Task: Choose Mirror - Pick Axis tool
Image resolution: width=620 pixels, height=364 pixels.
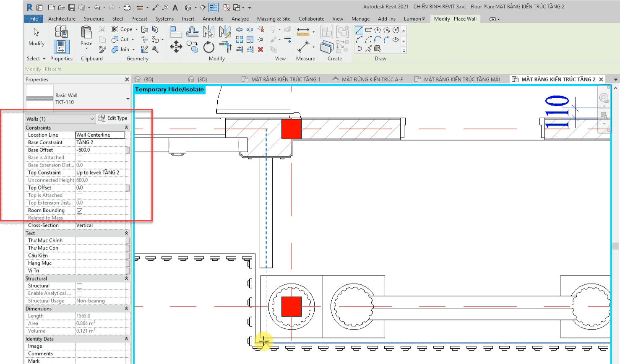Action: coord(208,32)
